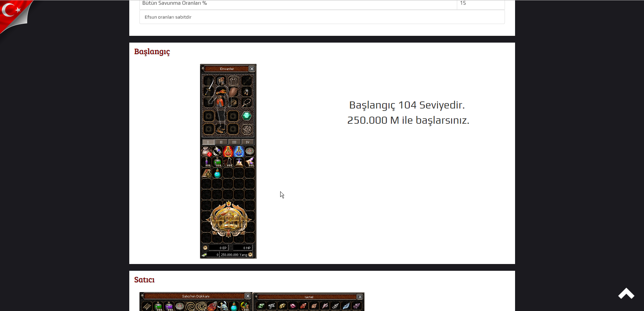Image resolution: width=644 pixels, height=311 pixels.
Task: Select the purple vial stack in the Envanter
Action: (206, 162)
